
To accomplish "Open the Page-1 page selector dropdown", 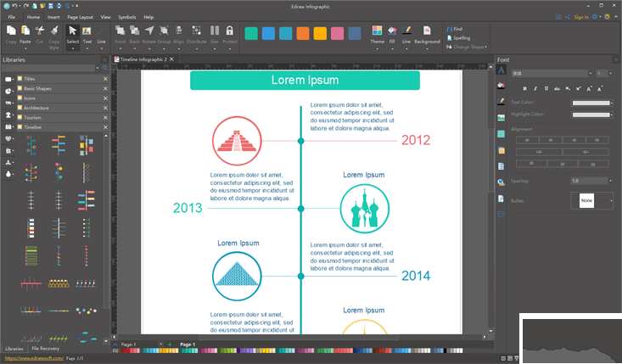I will tap(160, 344).
